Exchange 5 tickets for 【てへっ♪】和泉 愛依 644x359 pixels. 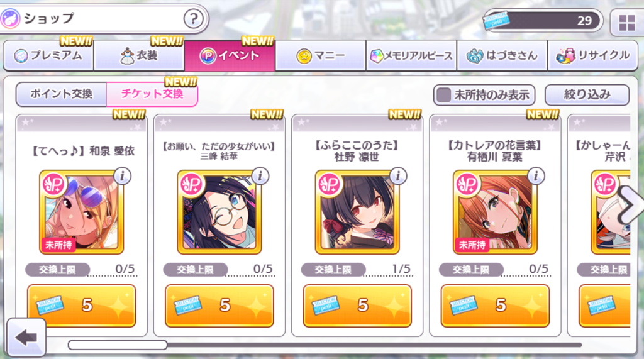[x=81, y=306]
